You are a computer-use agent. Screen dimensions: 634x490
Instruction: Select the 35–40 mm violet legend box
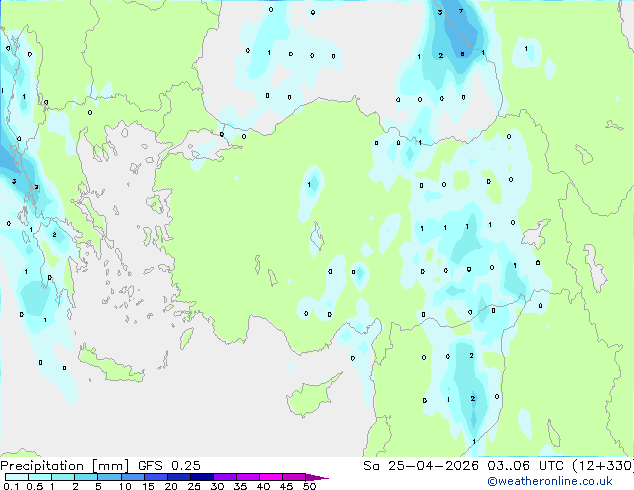tap(248, 477)
